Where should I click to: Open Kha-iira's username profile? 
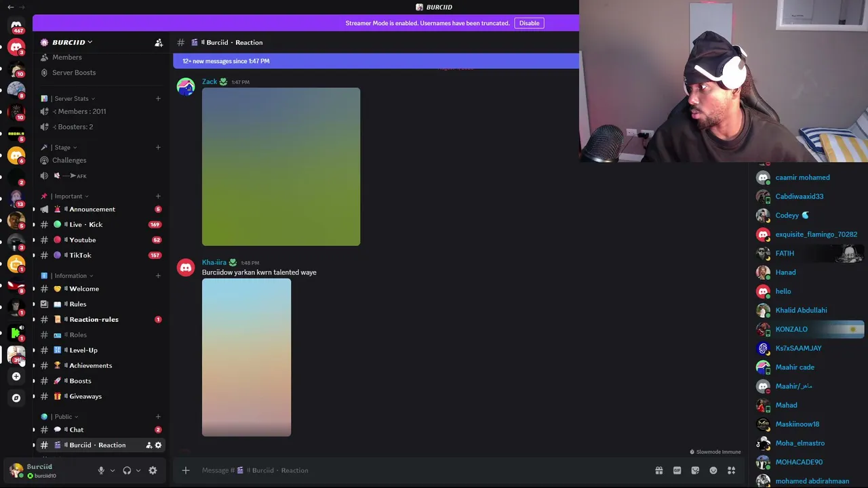tap(214, 262)
